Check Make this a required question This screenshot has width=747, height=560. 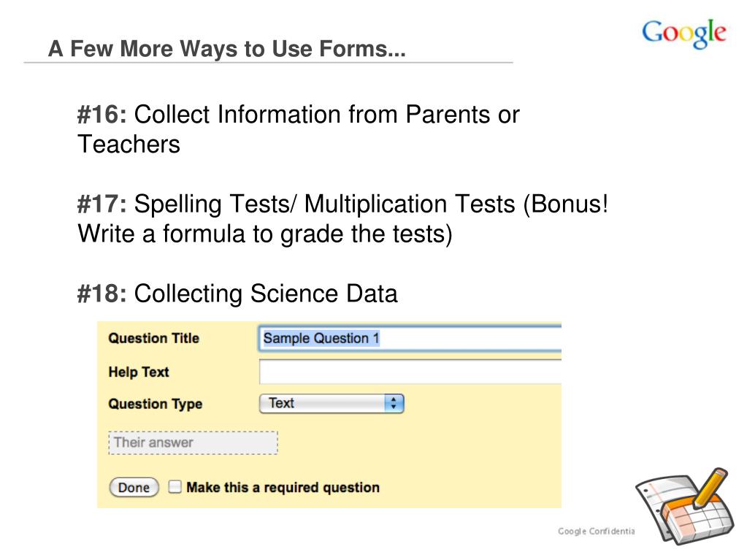pos(175,487)
